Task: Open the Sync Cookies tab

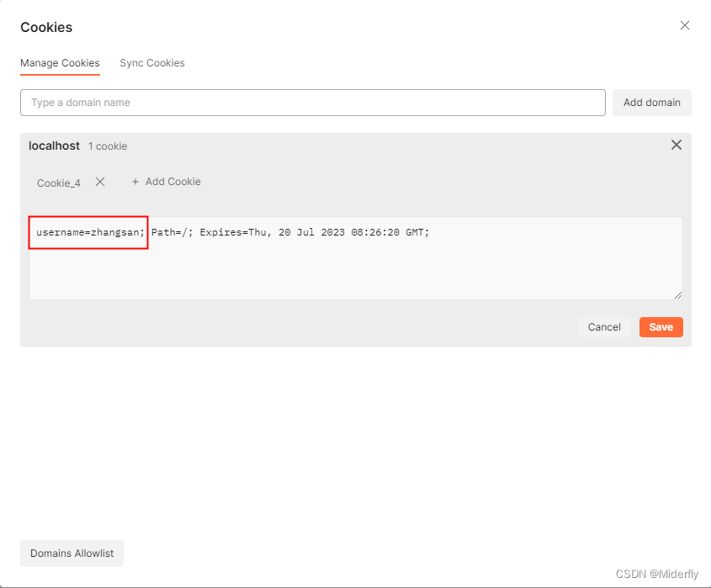Action: tap(152, 63)
